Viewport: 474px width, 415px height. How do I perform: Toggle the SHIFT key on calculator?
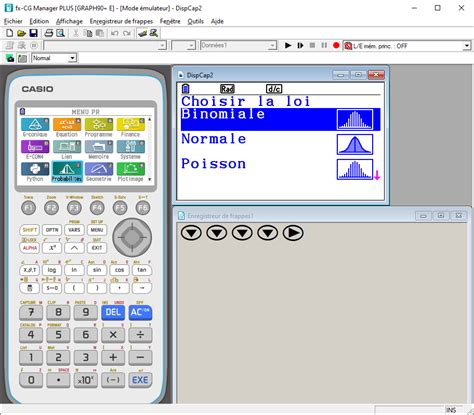(x=29, y=230)
